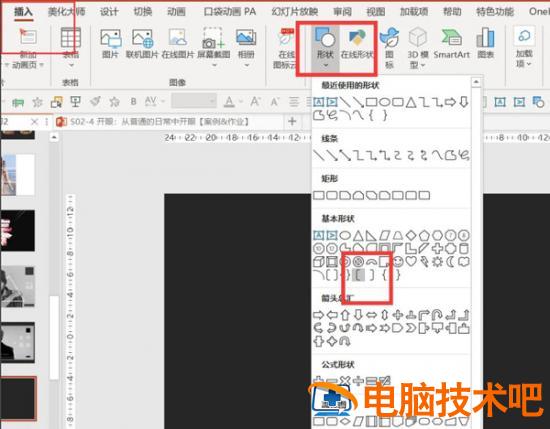
Task: Select the smiley face shape
Action: tap(398, 261)
